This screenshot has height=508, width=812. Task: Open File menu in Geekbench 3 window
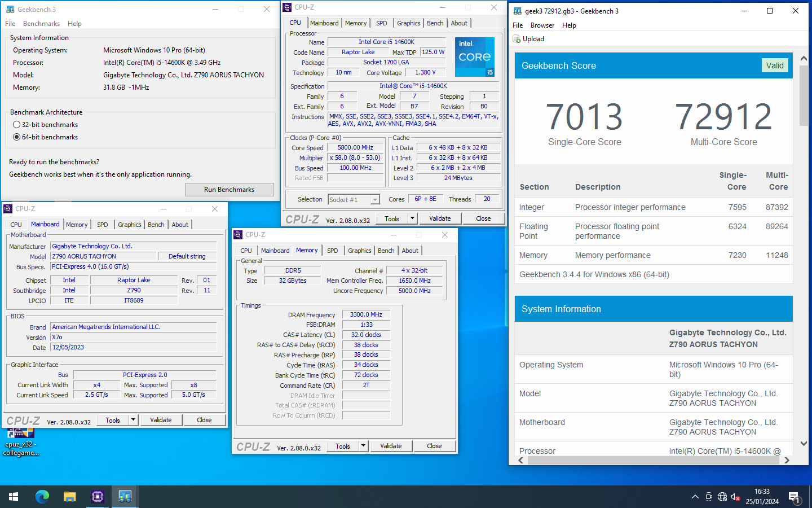pyautogui.click(x=10, y=24)
